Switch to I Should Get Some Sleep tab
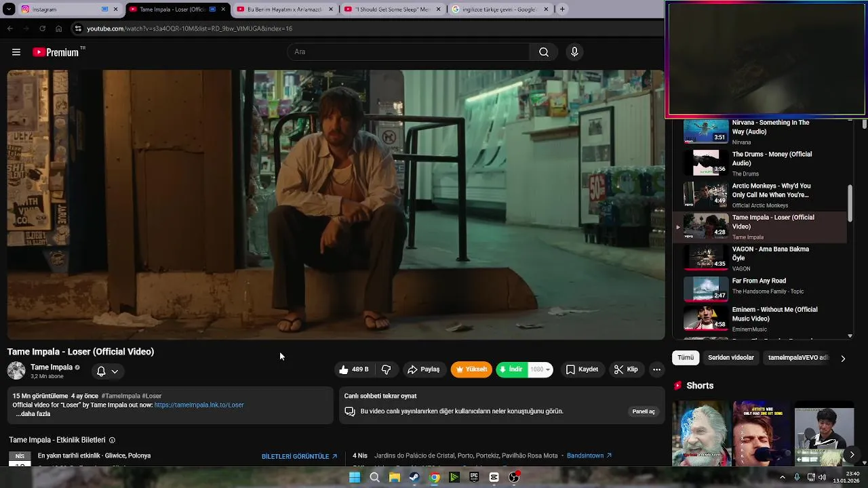Image resolution: width=868 pixels, height=488 pixels. click(392, 9)
